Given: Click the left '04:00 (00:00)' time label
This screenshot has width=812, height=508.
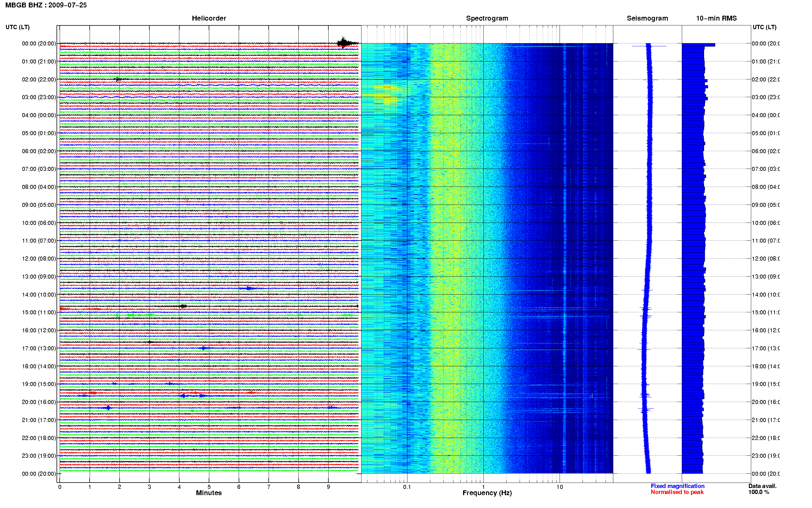Looking at the screenshot, I should click(39, 115).
